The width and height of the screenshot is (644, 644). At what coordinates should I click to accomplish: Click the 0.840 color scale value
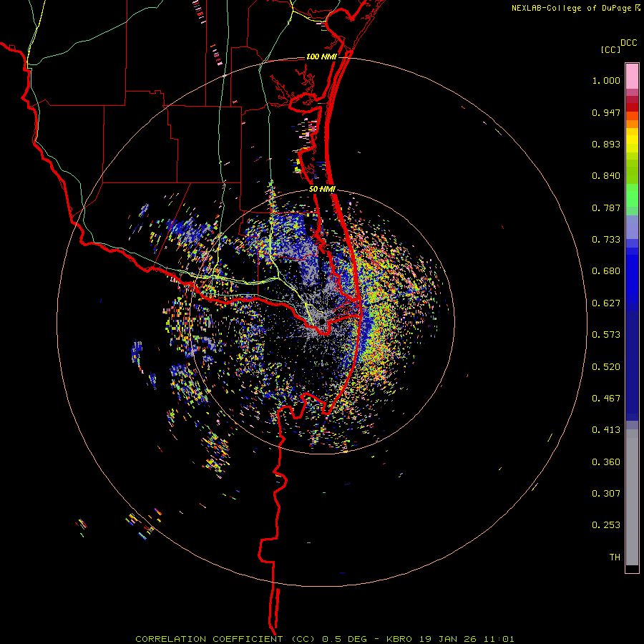(x=606, y=176)
